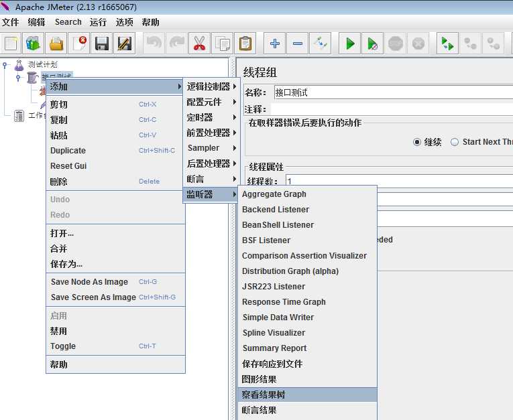Choose 断言结果 listener
Image resolution: width=513 pixels, height=420 pixels.
pyautogui.click(x=308, y=410)
